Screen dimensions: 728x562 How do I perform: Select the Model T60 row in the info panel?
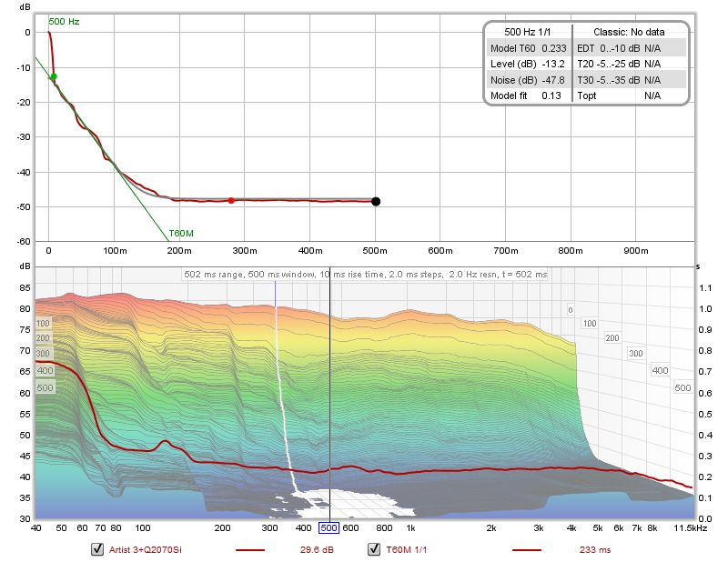tap(528, 47)
